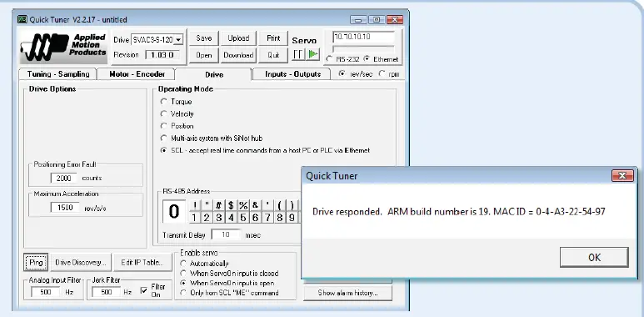This screenshot has width=644, height=317.
Task: Click the Maximum Acceleration value field
Action: (65, 208)
